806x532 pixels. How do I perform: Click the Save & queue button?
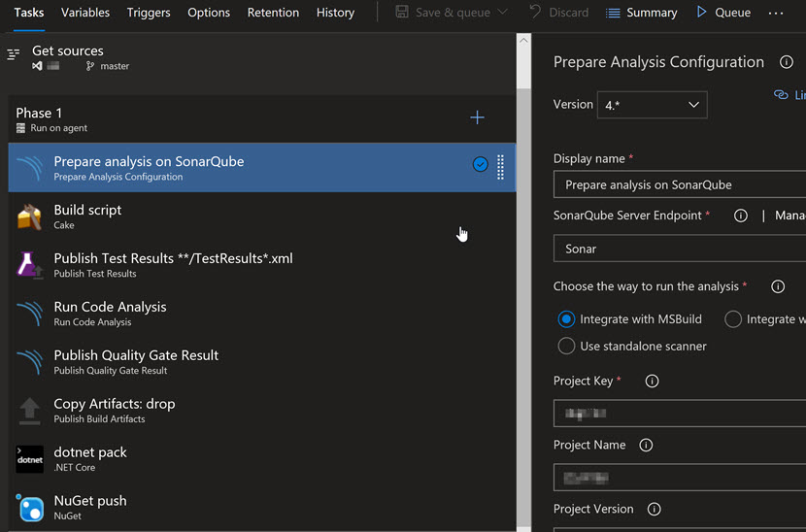pyautogui.click(x=443, y=13)
